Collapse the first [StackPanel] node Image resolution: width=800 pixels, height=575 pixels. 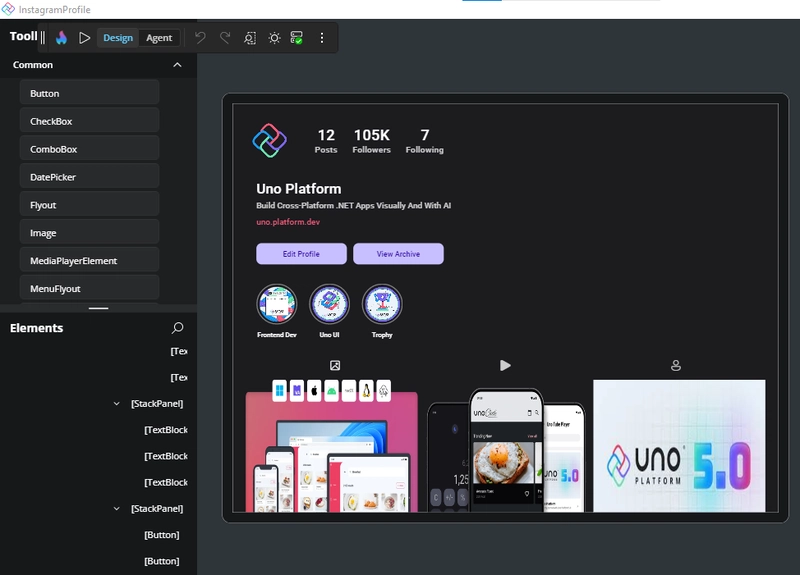pos(116,404)
